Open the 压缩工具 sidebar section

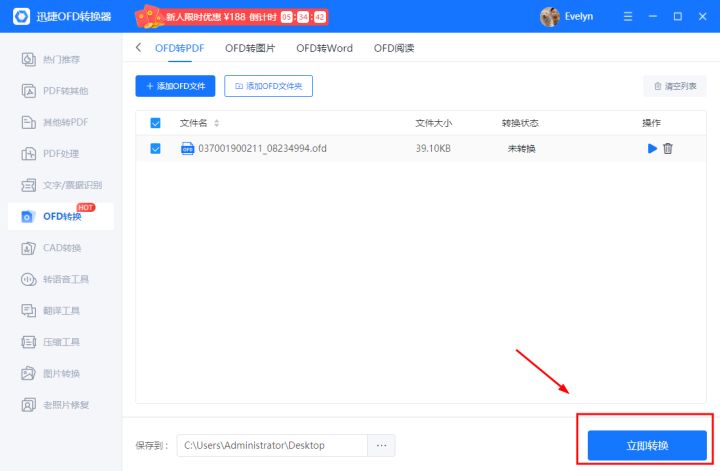[x=51, y=342]
